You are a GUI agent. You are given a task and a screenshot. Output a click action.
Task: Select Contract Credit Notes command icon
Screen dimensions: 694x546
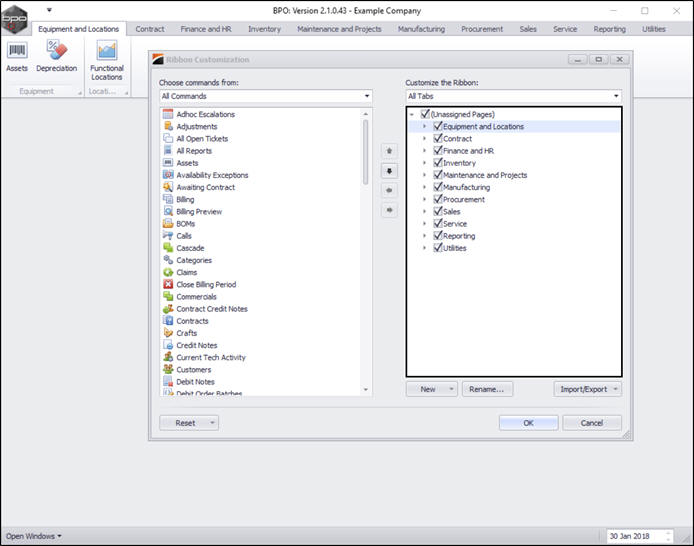tap(168, 309)
